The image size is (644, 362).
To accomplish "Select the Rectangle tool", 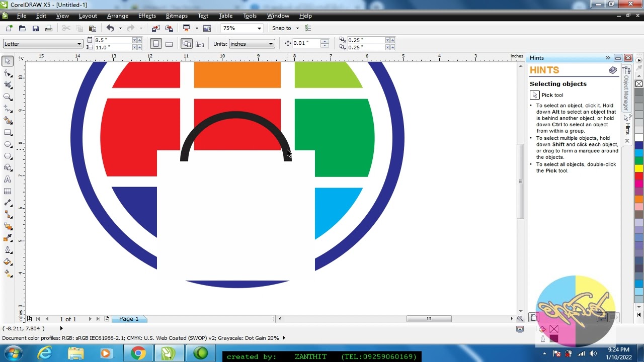I will pyautogui.click(x=8, y=133).
